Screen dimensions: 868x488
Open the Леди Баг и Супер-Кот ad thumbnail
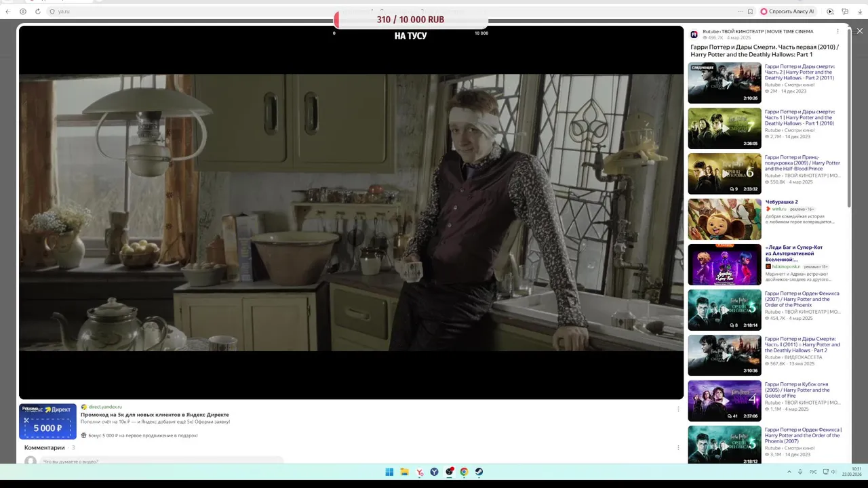tap(724, 264)
